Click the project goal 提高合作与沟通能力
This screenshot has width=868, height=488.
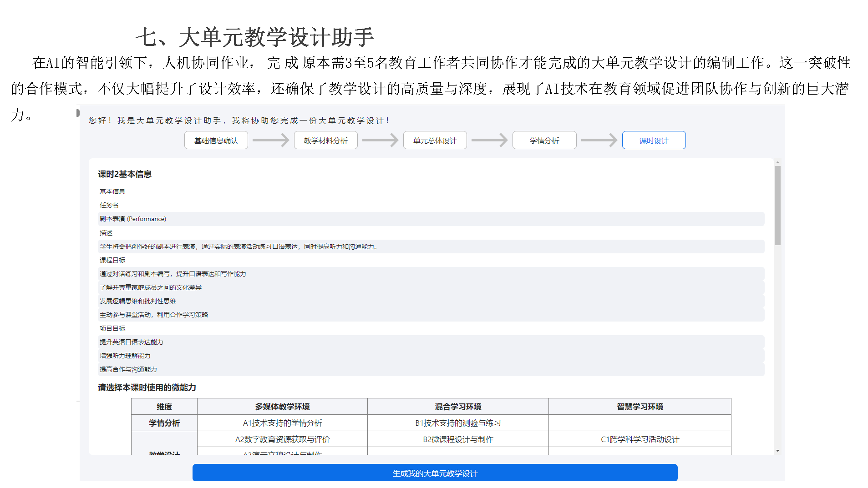point(431,369)
